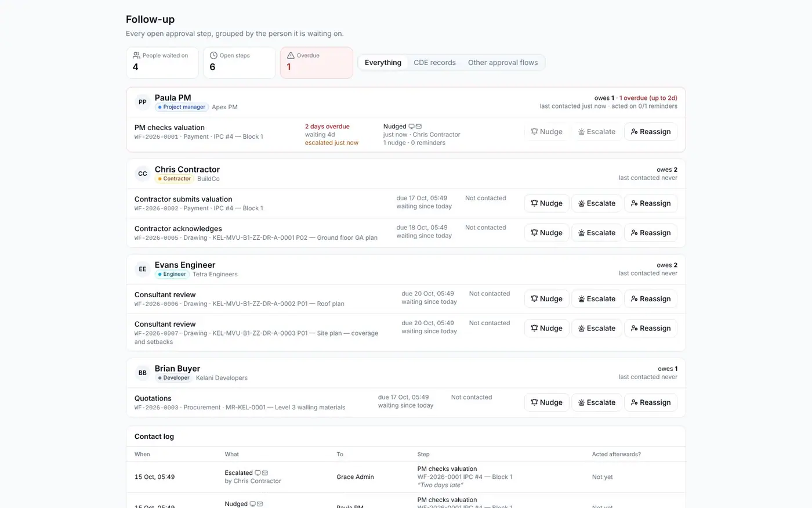812x508 pixels.
Task: Click bell icon on Quotations Nudge button
Action: (534, 402)
